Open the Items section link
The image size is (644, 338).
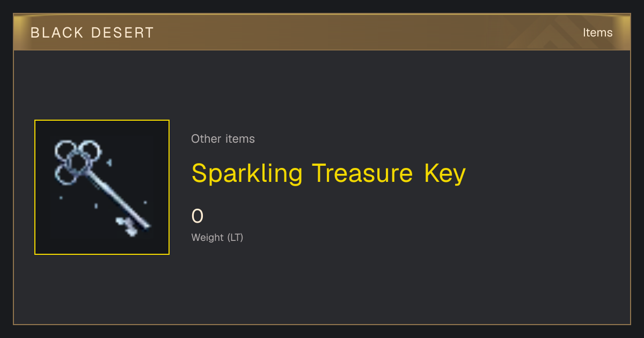click(x=597, y=33)
